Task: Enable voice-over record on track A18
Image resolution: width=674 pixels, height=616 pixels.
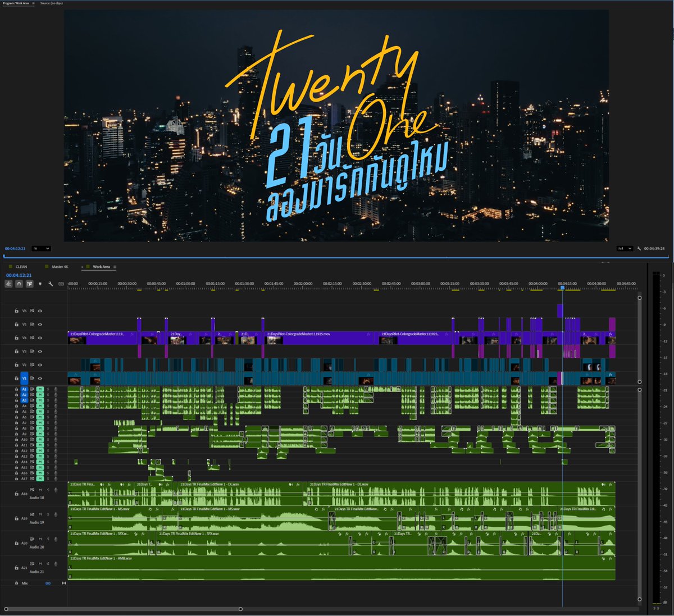Action: [x=56, y=490]
